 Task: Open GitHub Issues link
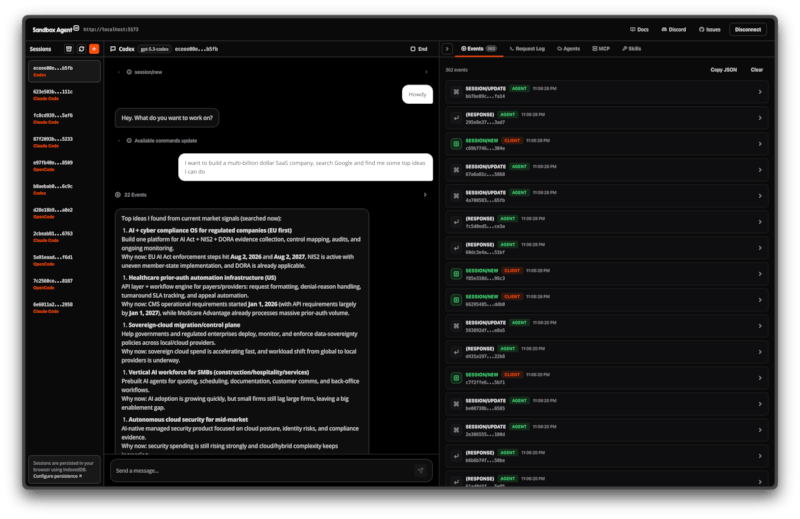(709, 29)
